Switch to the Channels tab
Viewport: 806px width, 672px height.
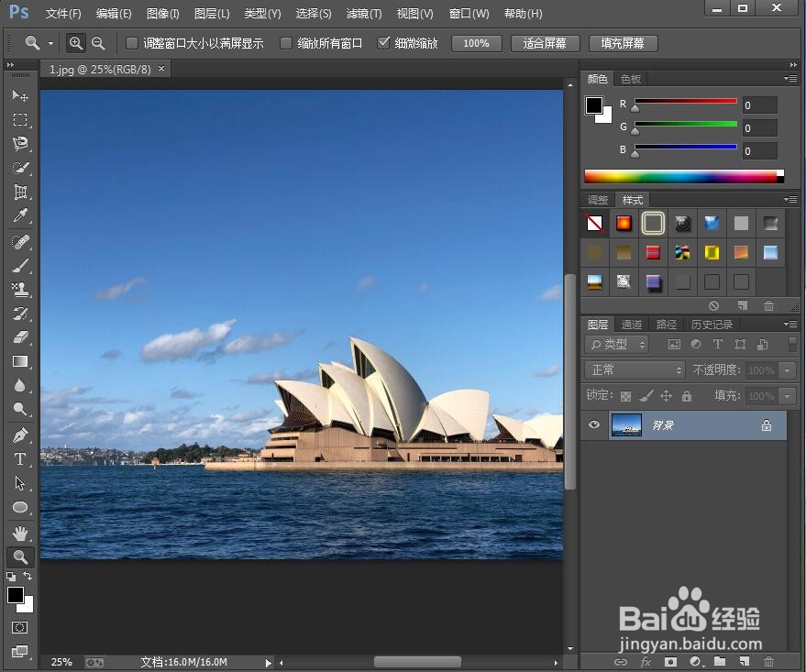coord(631,325)
